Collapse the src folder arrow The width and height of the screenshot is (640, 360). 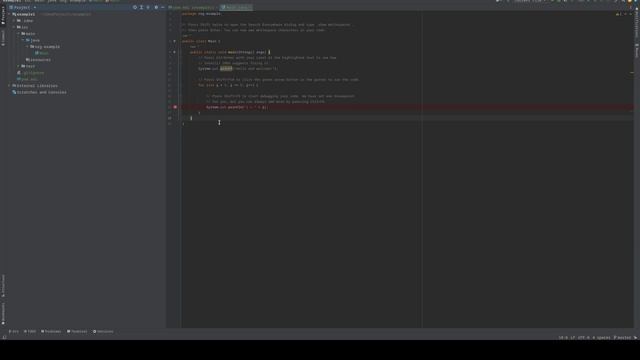[14, 27]
